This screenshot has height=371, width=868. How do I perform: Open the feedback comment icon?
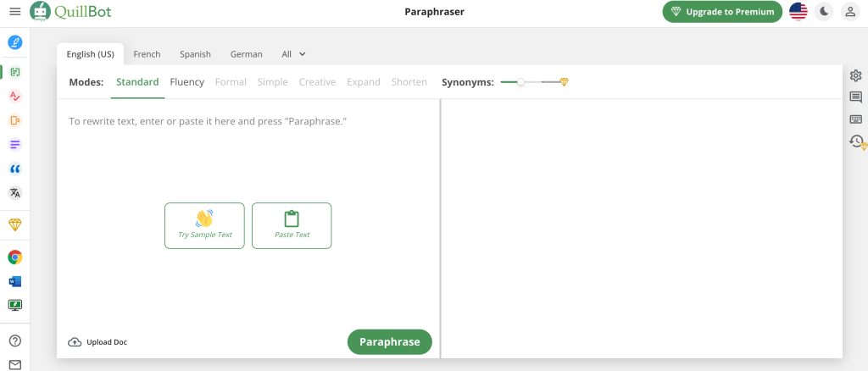coord(855,97)
